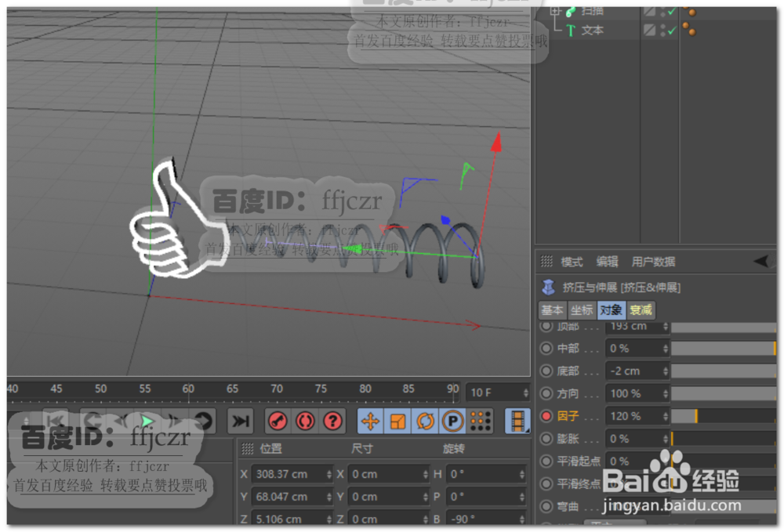Viewport: 784px width, 532px height.
Task: Toggle Position keyframe recording move icon
Action: point(371,421)
